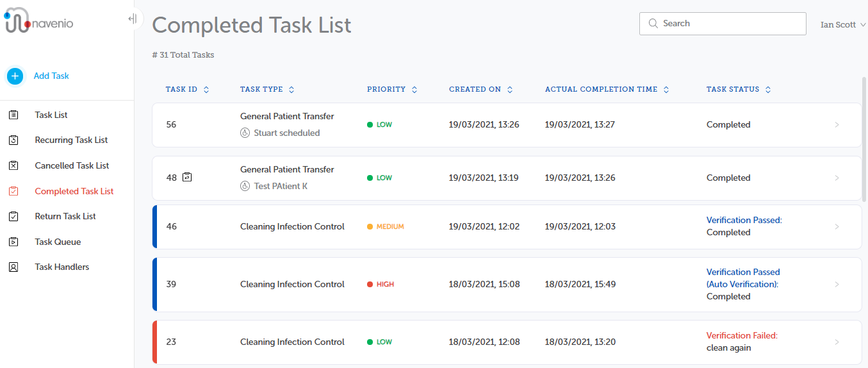Viewport: 868px width, 368px height.
Task: Sort by Priority column arrows
Action: pos(414,90)
